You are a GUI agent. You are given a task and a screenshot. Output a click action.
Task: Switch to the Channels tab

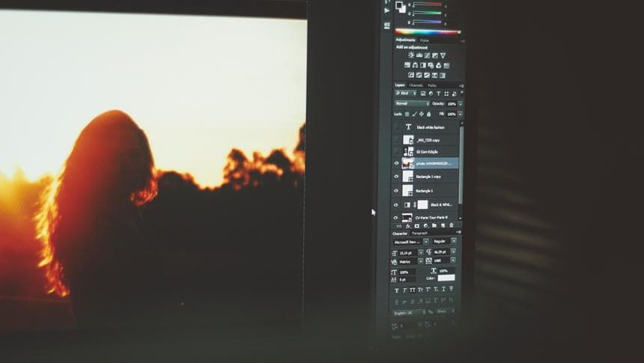(x=416, y=85)
